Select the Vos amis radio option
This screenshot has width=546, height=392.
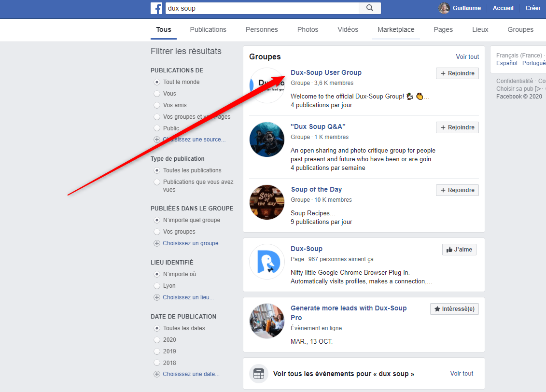pos(157,105)
